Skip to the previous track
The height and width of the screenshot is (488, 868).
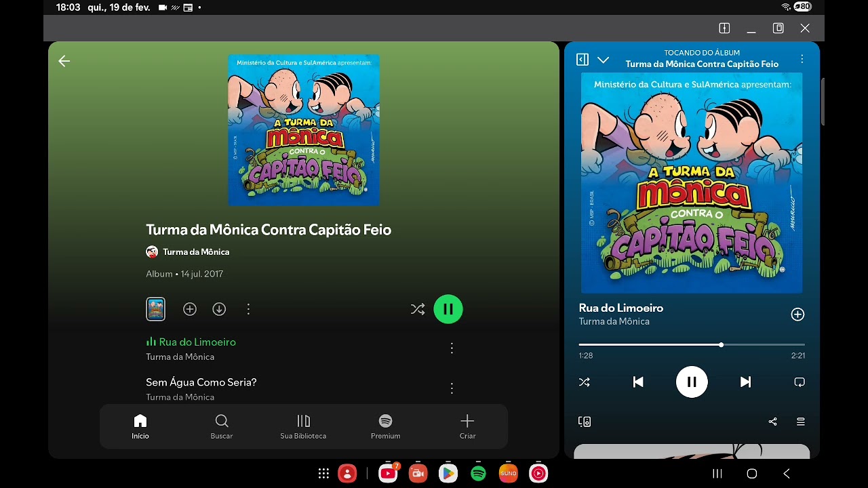point(638,382)
